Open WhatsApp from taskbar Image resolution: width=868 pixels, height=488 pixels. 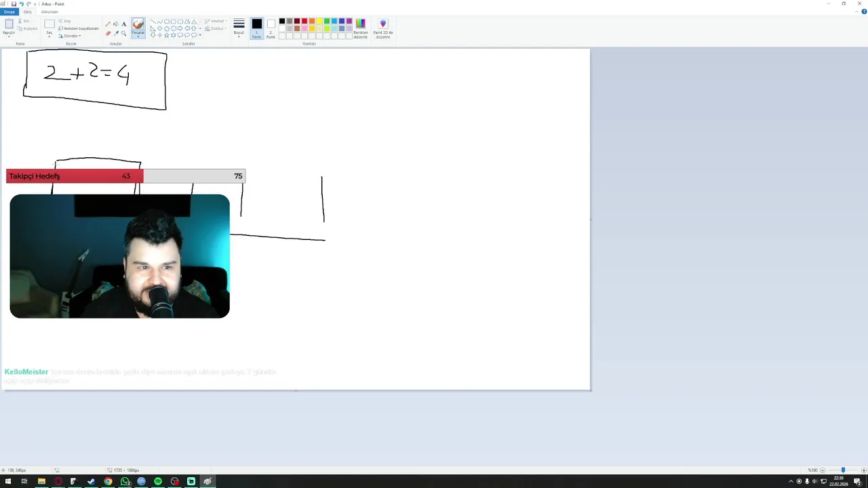[125, 481]
